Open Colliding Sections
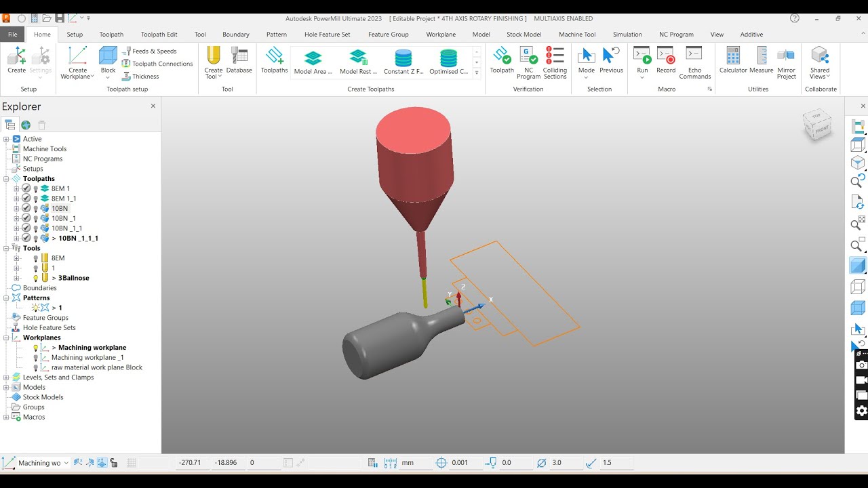 (555, 63)
